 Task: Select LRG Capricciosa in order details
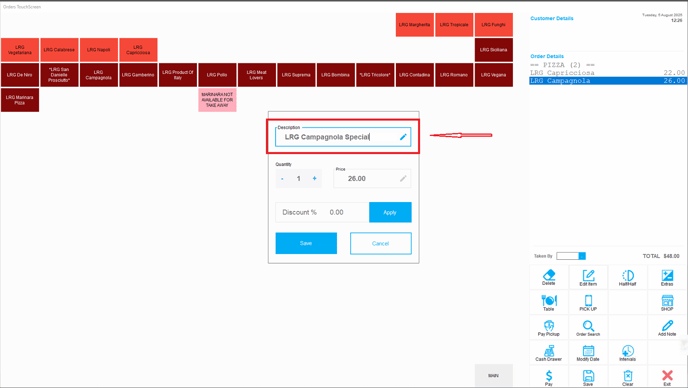(607, 73)
